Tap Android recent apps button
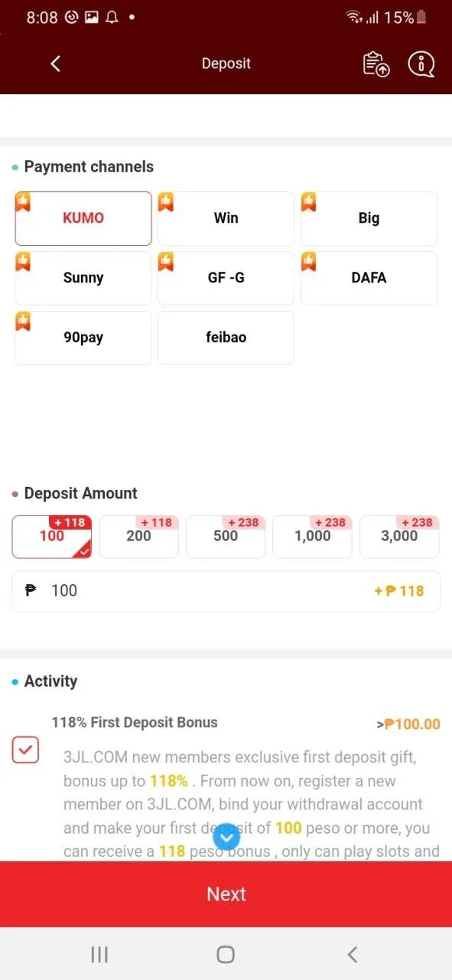Image resolution: width=452 pixels, height=980 pixels. [99, 954]
